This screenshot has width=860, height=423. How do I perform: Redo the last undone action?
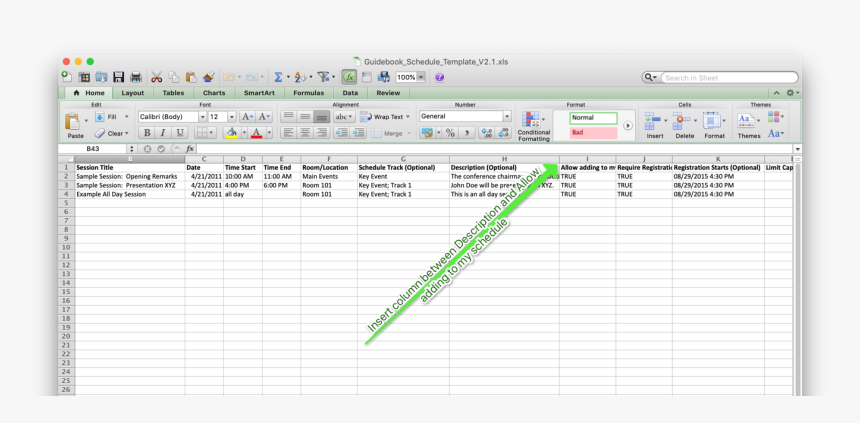[252, 77]
